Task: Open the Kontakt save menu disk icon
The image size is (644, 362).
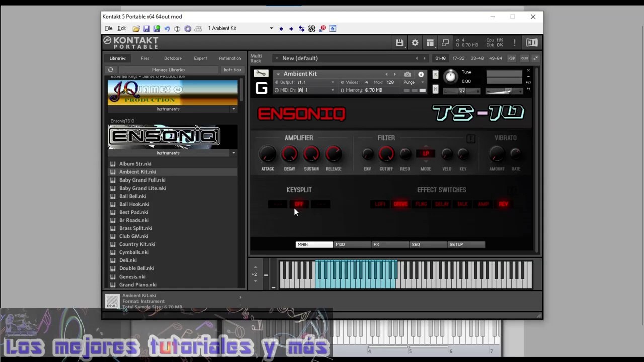Action: [399, 43]
